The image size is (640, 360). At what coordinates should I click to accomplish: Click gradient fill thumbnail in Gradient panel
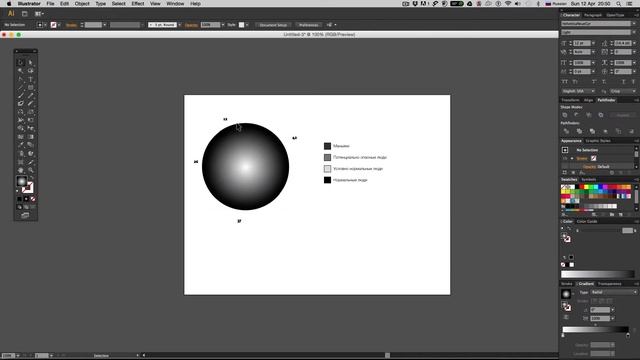click(x=566, y=294)
